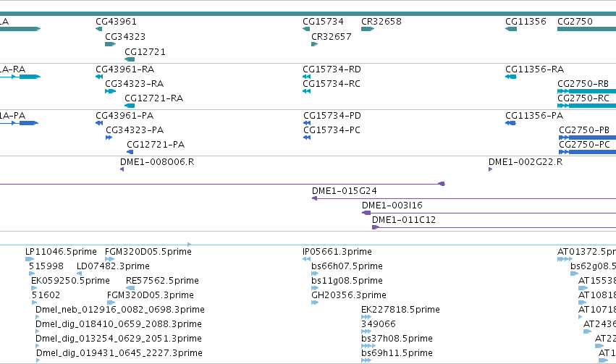Click the CG11356-PA protein glyph

[510, 123]
